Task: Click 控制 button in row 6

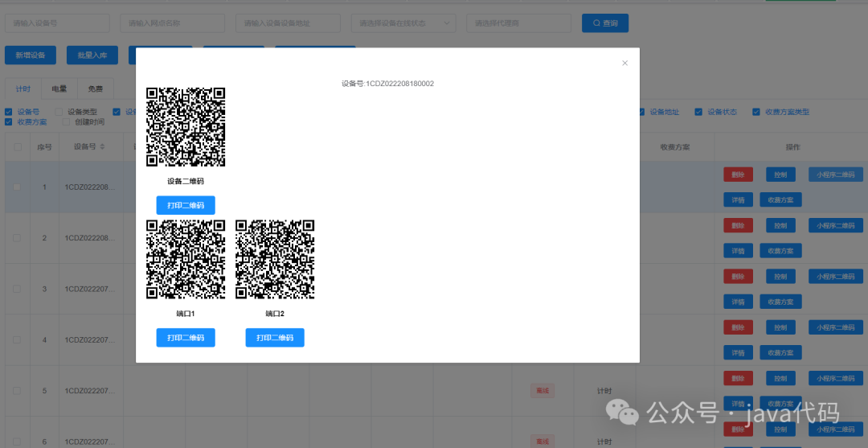Action: pyautogui.click(x=780, y=430)
